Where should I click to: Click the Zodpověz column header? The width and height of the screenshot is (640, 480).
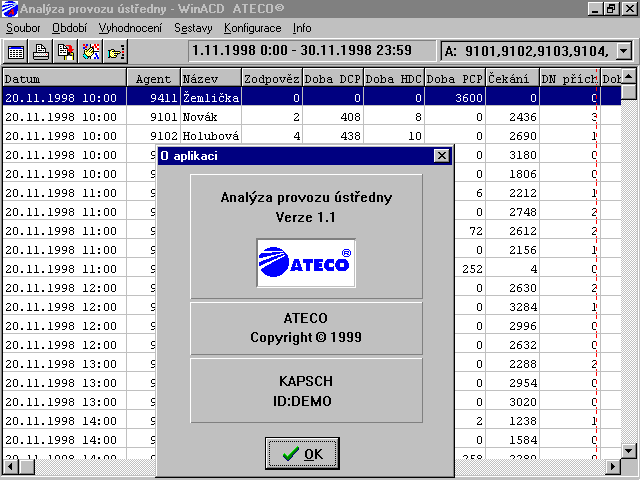[272, 78]
